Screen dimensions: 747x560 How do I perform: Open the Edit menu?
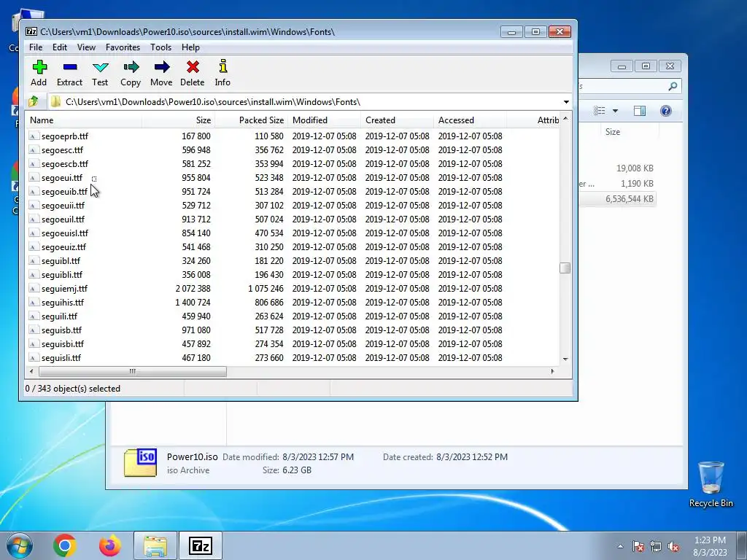60,47
